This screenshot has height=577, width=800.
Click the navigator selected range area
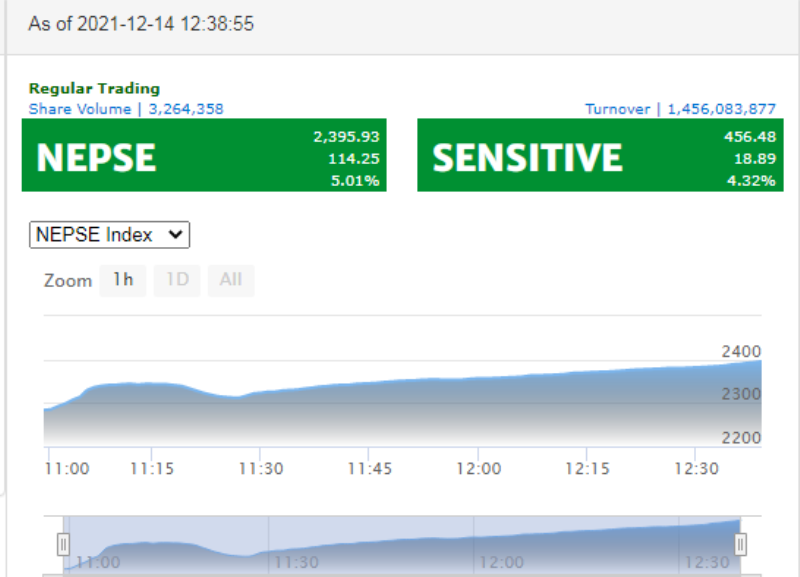[x=402, y=544]
